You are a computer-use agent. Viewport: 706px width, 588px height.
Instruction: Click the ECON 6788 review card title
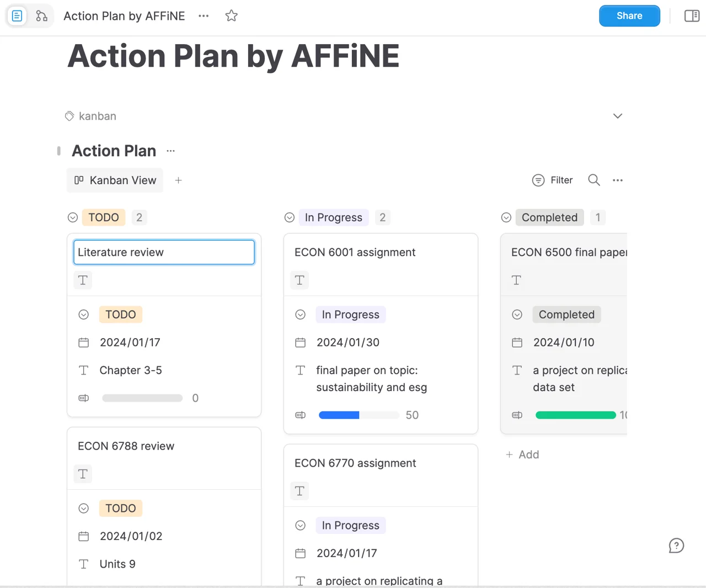[126, 446]
